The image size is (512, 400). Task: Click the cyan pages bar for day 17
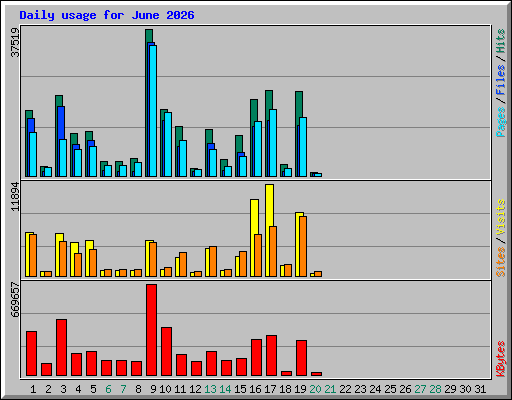(273, 143)
